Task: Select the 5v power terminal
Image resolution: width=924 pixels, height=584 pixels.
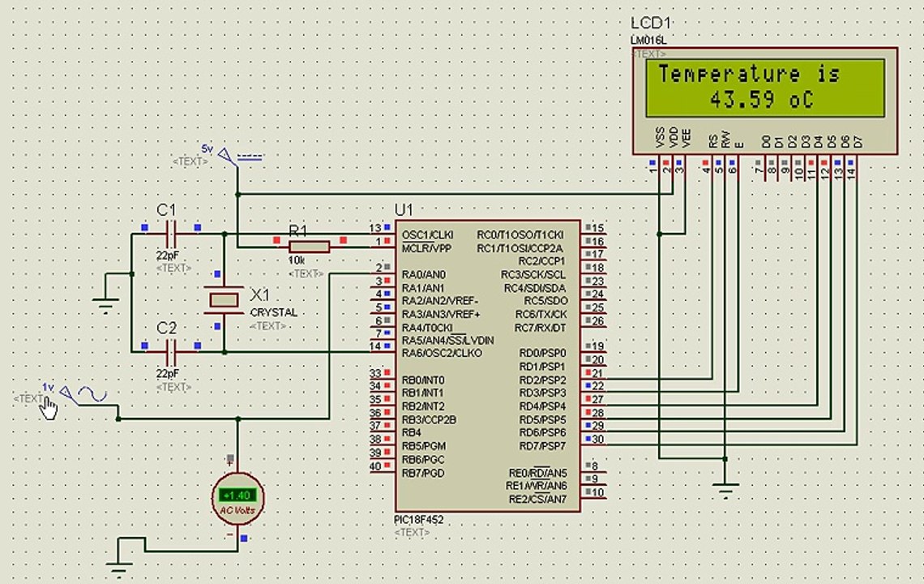Action: [225, 156]
